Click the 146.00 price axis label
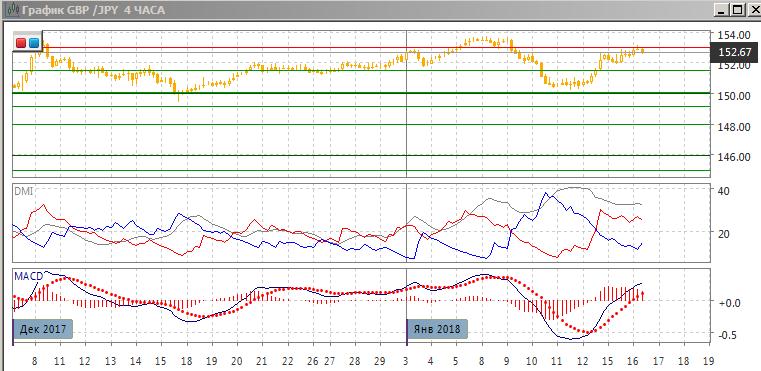Viewport: 761px width, 371px height. (734, 156)
